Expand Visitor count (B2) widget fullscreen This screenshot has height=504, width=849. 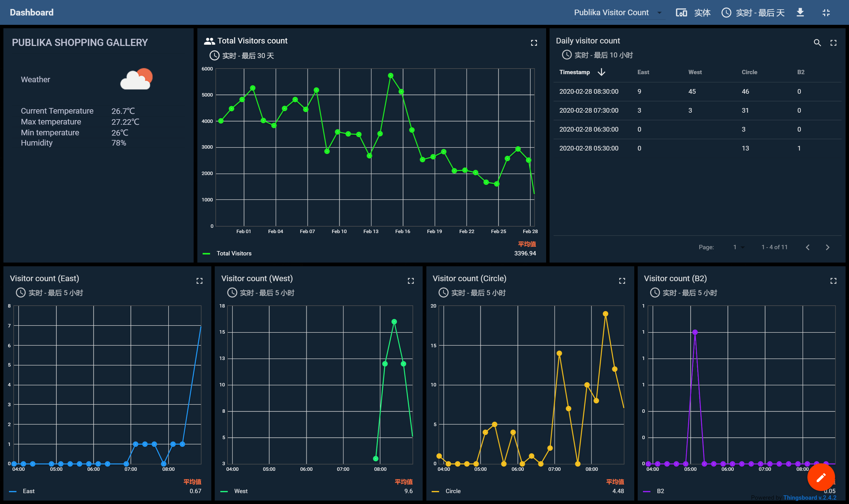(x=833, y=281)
